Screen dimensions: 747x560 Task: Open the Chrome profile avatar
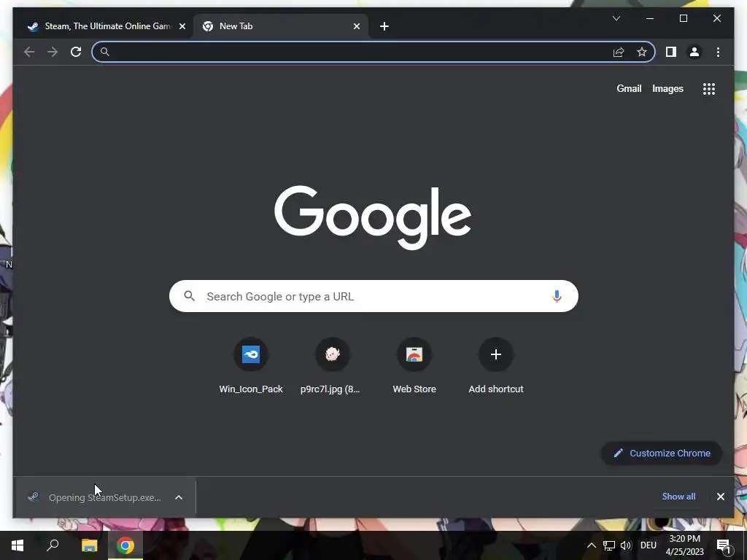[694, 52]
